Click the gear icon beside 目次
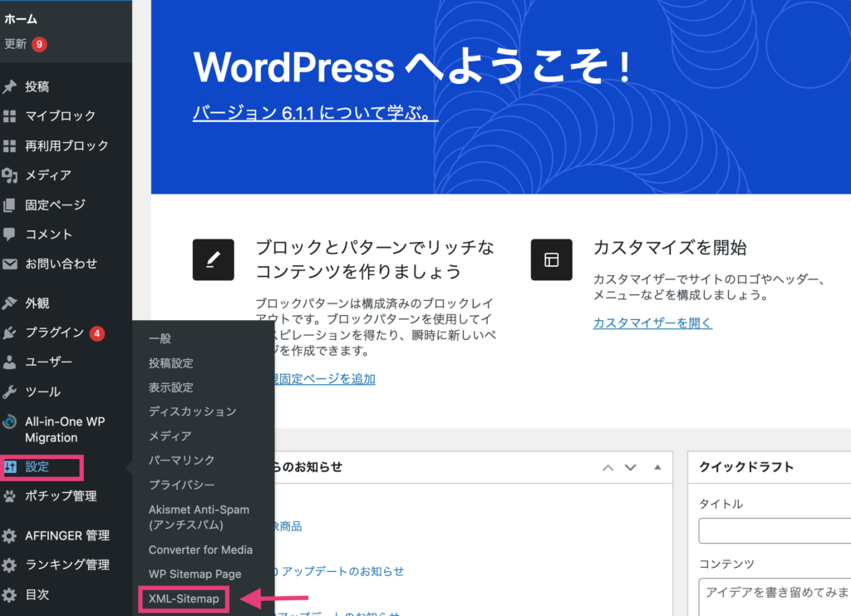 [9, 595]
